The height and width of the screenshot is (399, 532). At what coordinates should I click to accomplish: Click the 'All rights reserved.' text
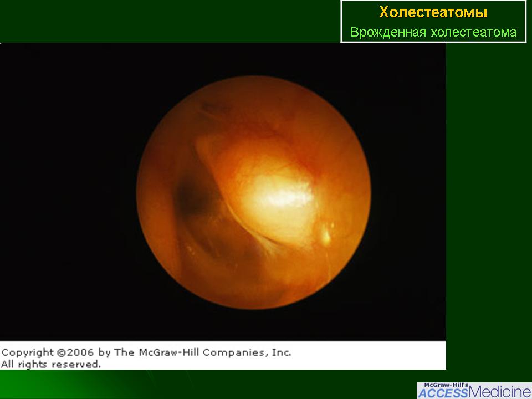coord(51,365)
